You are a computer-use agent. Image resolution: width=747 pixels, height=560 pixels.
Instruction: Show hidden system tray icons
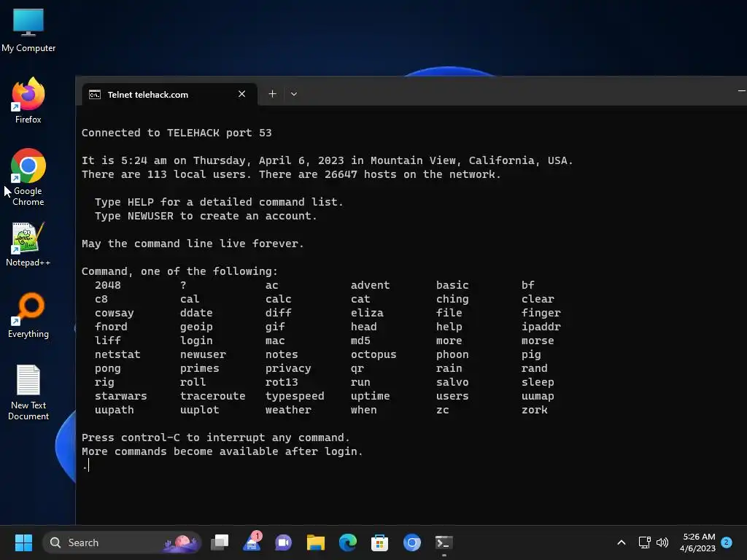tap(622, 542)
